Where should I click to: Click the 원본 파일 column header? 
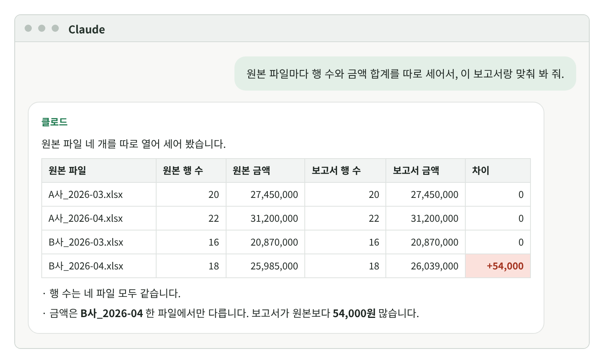[99, 170]
